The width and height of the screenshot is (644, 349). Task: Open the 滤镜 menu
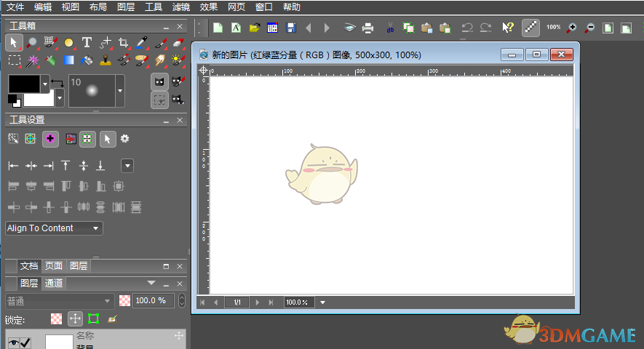pyautogui.click(x=181, y=7)
